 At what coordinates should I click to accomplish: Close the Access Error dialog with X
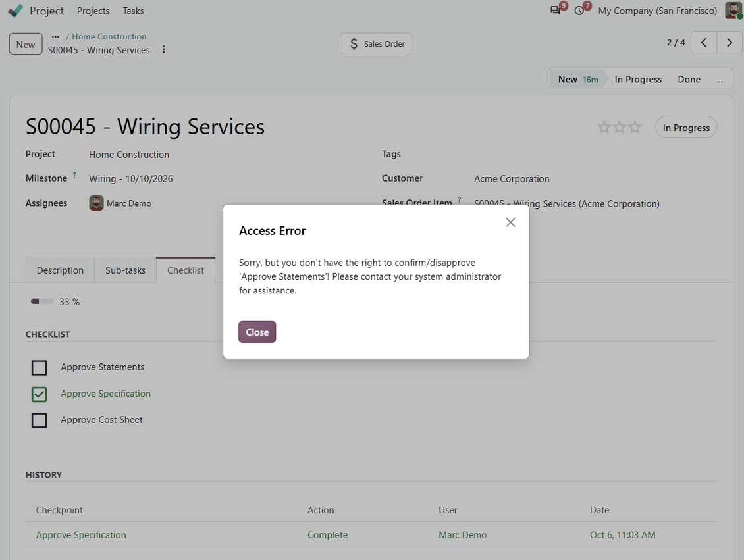[510, 222]
